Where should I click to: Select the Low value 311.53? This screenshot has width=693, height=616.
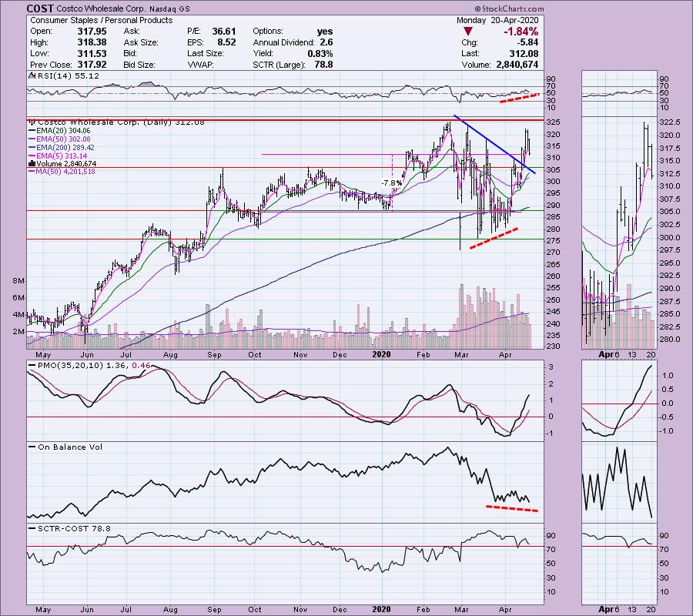(92, 53)
